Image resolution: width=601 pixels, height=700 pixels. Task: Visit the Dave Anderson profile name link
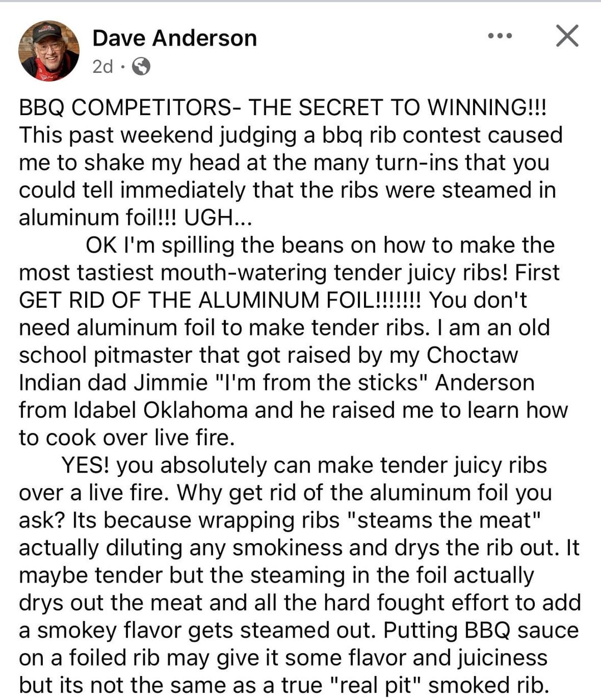tap(175, 38)
